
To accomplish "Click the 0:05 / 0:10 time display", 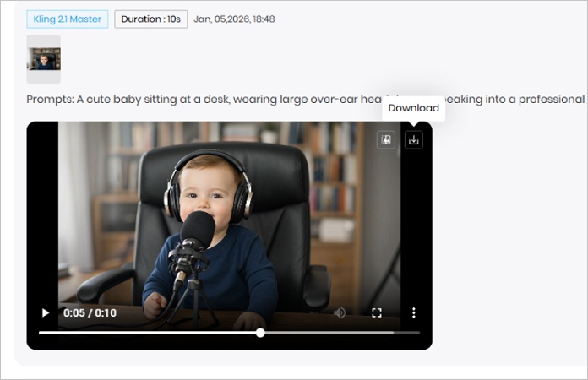I will (90, 312).
